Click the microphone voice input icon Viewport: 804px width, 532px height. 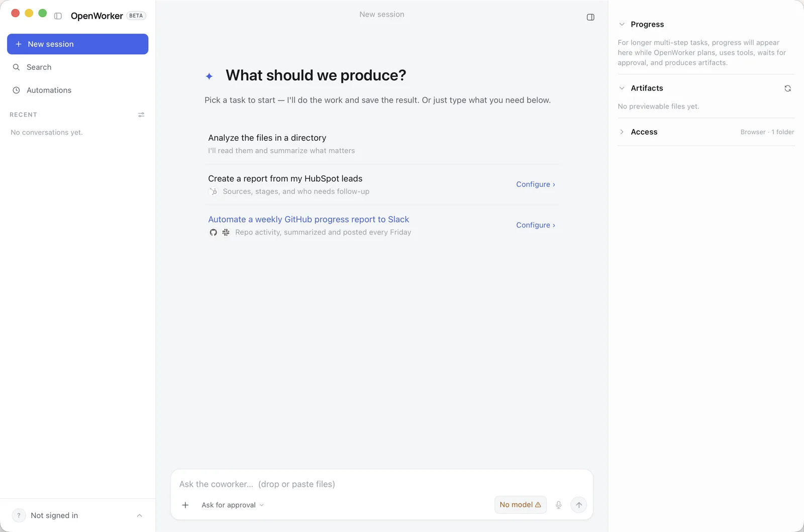tap(558, 505)
